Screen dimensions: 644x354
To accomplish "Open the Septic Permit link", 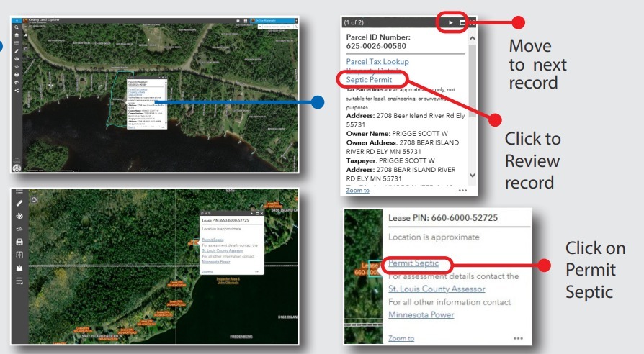I will (370, 80).
